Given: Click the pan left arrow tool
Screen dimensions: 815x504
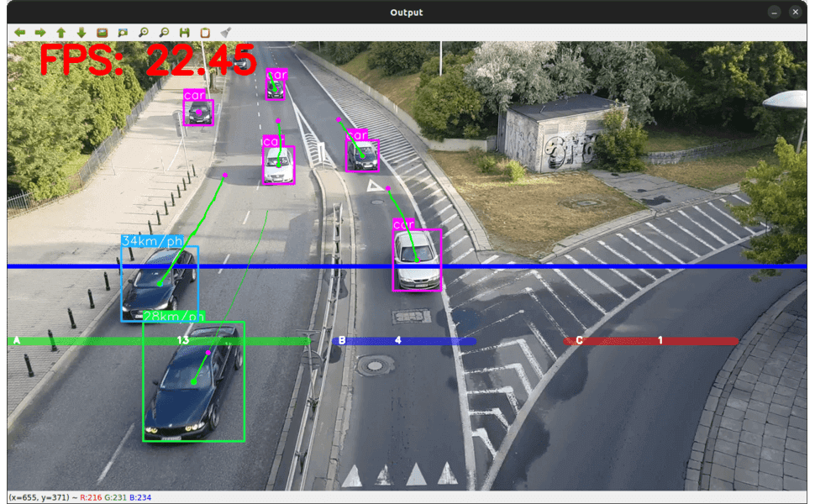Looking at the screenshot, I should (x=20, y=32).
